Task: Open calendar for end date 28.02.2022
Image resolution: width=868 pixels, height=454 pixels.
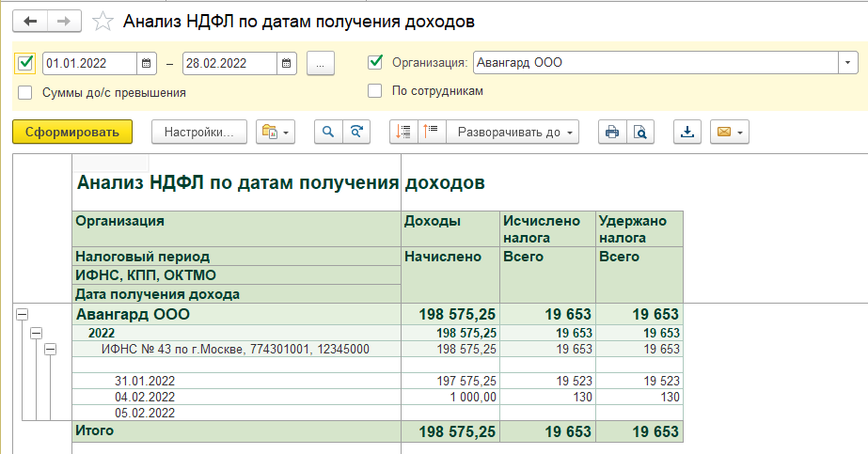Action: click(x=287, y=64)
